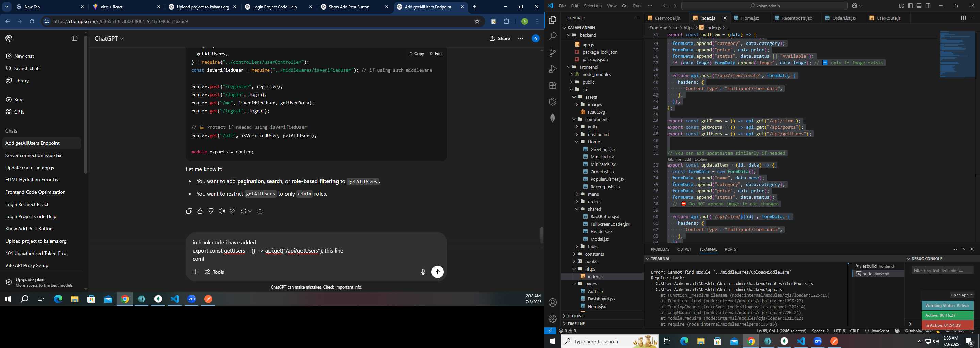Click the VS Code editor minimap
Viewport: 980px width, 348px height.
[x=957, y=55]
